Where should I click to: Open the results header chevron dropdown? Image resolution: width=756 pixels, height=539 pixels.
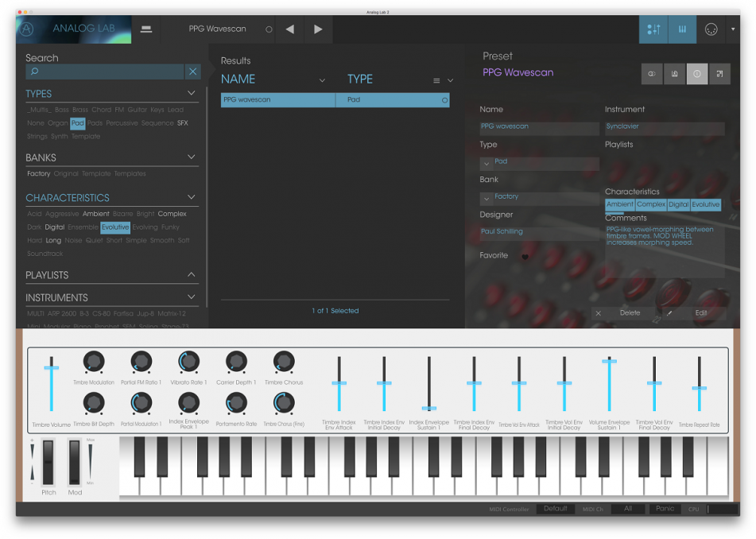pos(450,80)
